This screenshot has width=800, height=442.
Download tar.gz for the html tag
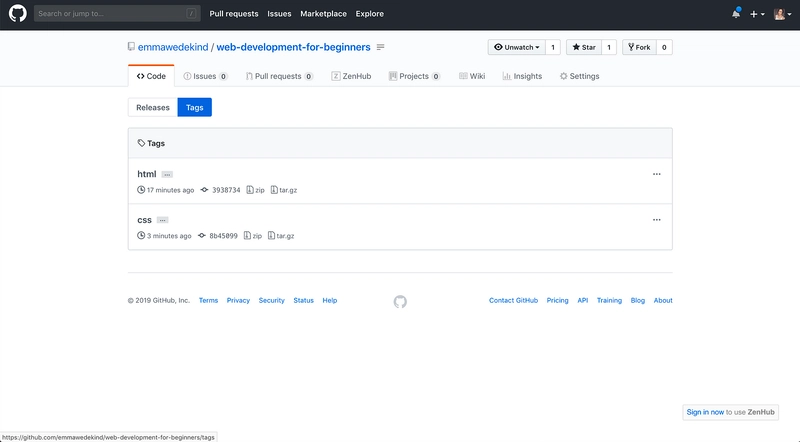284,190
